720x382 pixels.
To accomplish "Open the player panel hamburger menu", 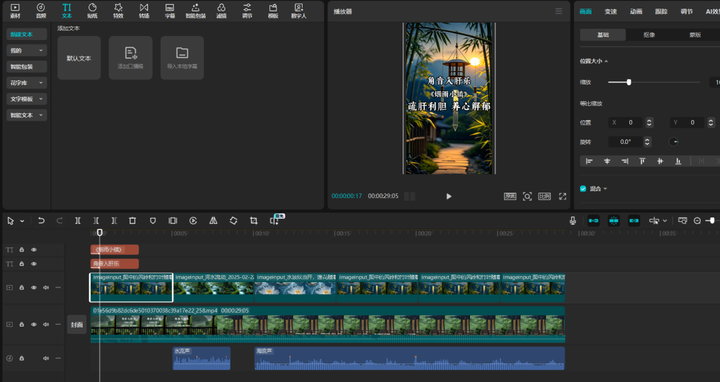I will [x=558, y=11].
